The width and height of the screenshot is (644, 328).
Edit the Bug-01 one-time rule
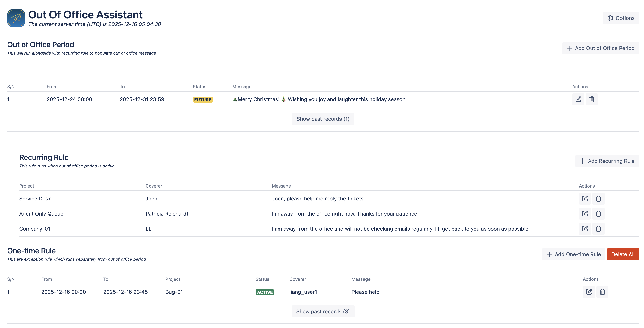coord(589,292)
